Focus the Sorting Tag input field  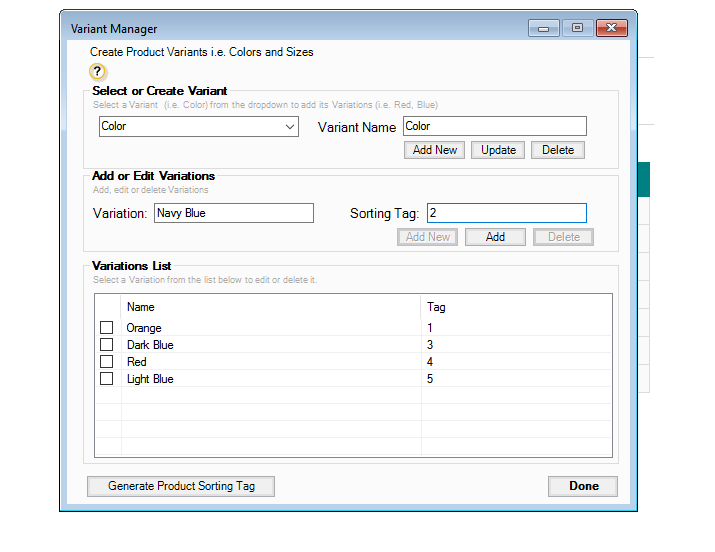tap(506, 213)
